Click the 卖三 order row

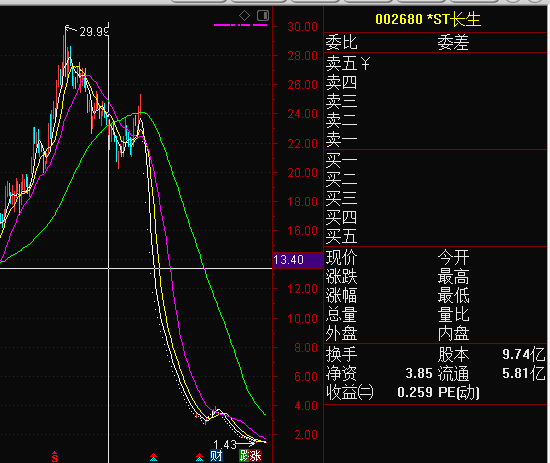tap(435, 102)
